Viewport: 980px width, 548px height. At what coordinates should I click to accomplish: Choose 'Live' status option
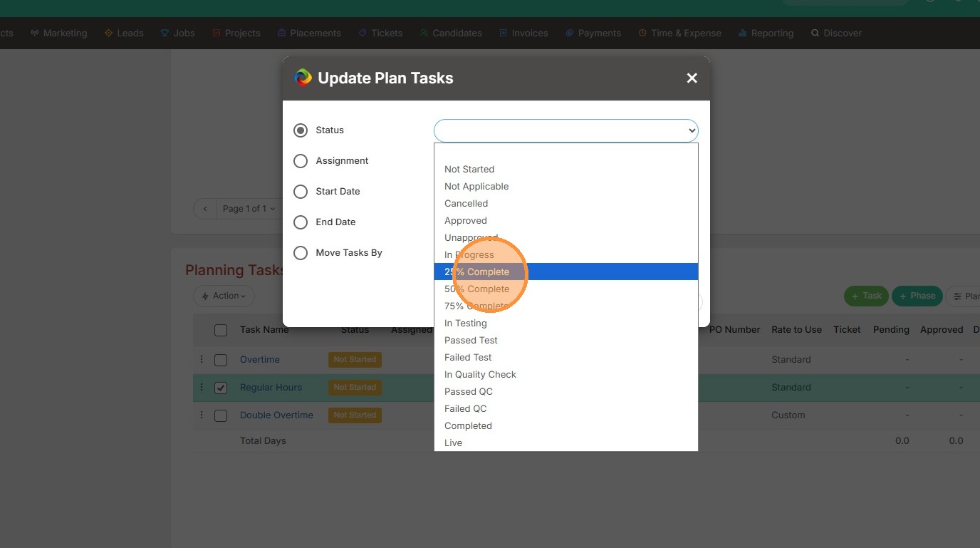[x=566, y=443]
